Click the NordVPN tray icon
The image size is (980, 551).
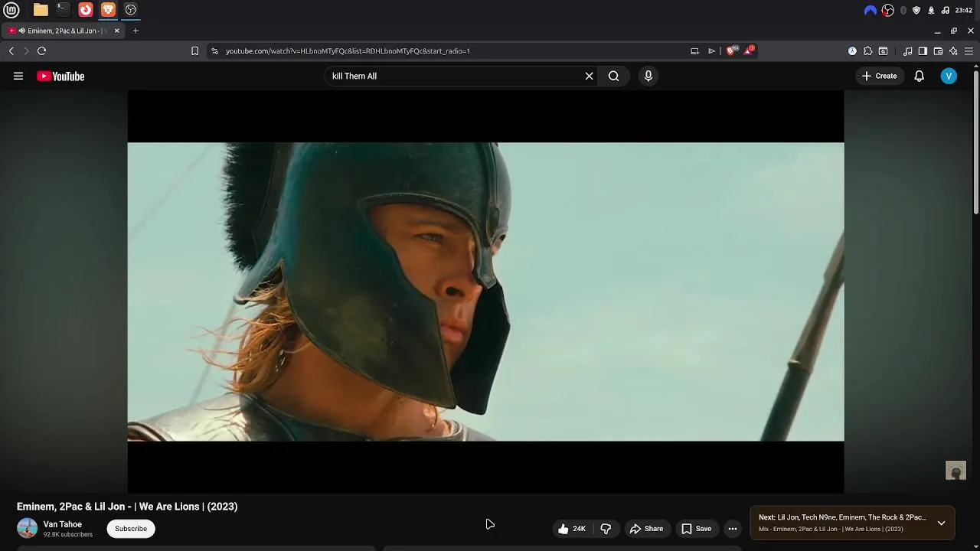pos(871,10)
